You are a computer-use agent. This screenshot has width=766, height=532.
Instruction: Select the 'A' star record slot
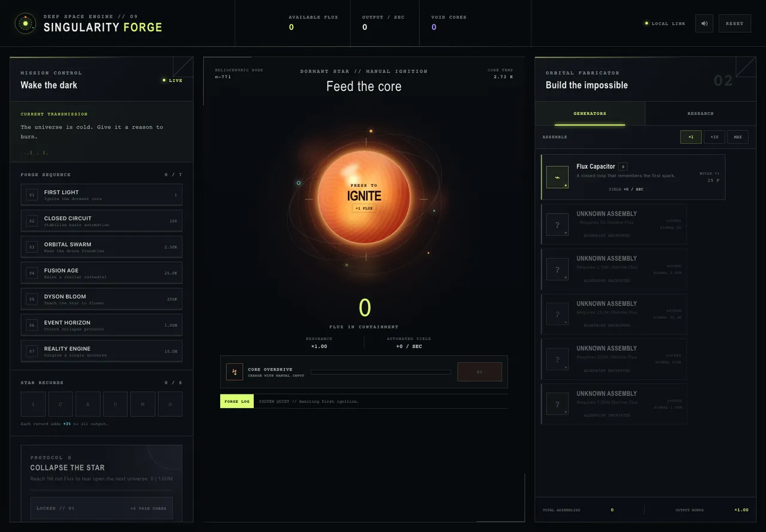(x=88, y=404)
